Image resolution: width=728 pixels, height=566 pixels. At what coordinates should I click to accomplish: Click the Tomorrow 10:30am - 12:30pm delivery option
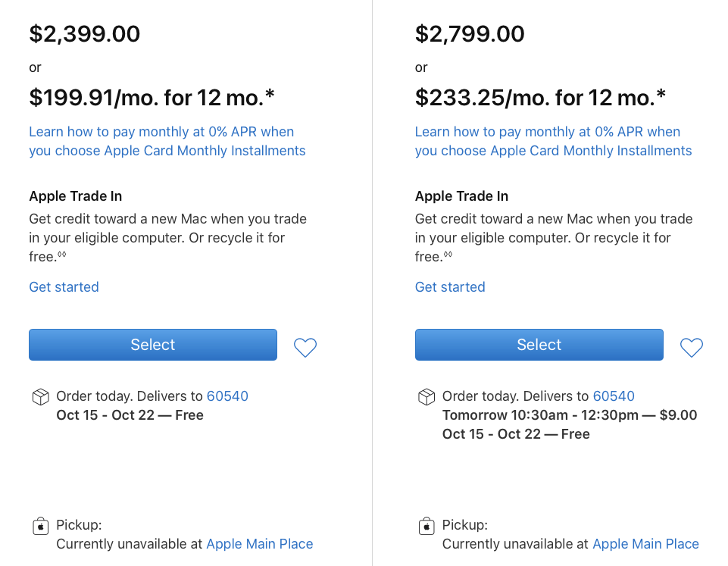pos(569,415)
